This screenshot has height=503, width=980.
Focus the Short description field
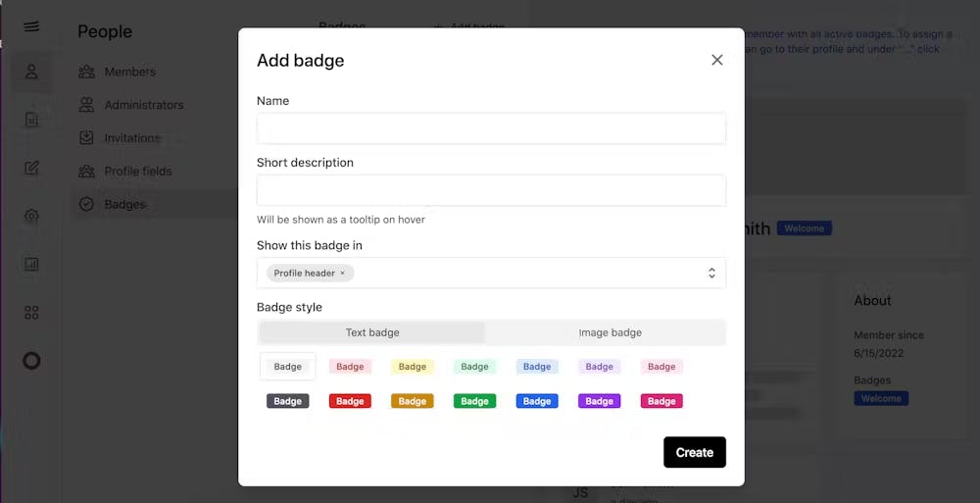(x=491, y=190)
